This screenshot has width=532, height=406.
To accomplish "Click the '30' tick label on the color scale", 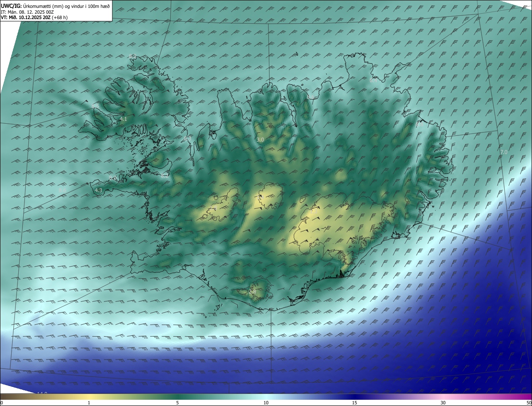I will click(443, 403).
